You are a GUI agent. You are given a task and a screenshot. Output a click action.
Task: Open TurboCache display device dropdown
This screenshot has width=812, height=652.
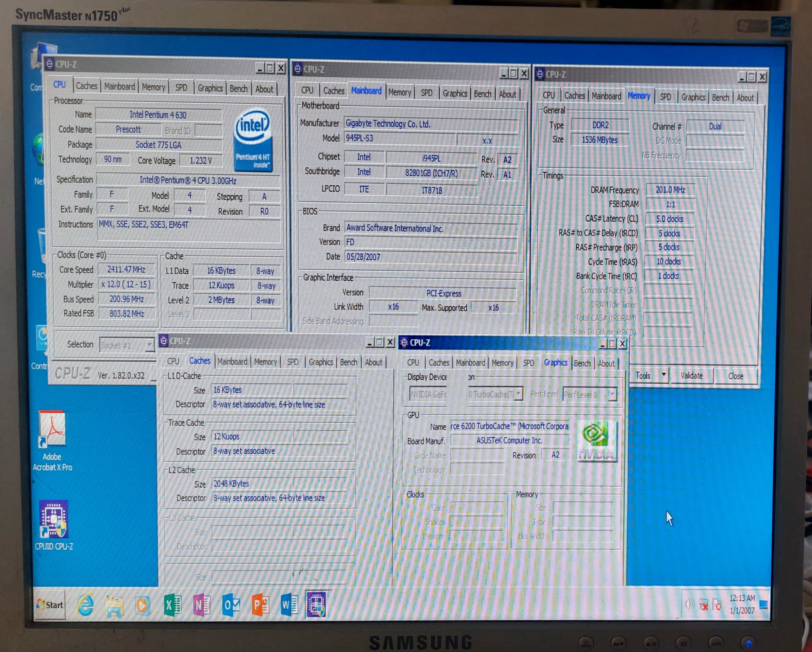519,394
